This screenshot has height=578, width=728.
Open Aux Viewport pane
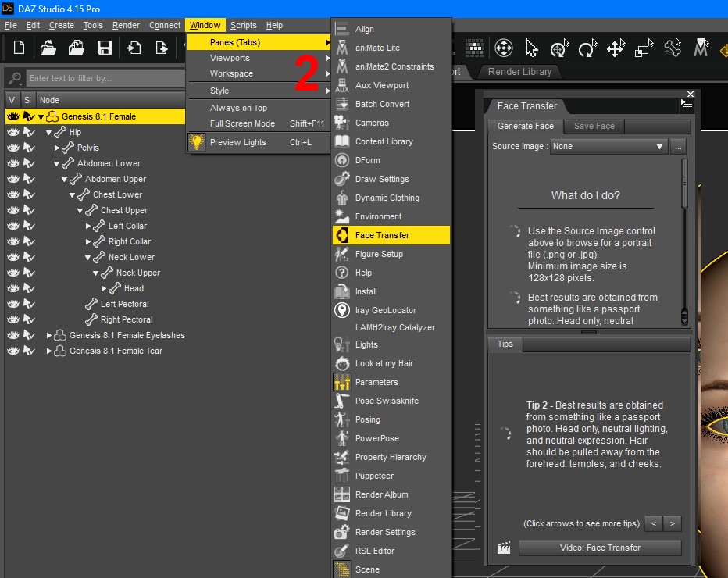tap(391, 85)
